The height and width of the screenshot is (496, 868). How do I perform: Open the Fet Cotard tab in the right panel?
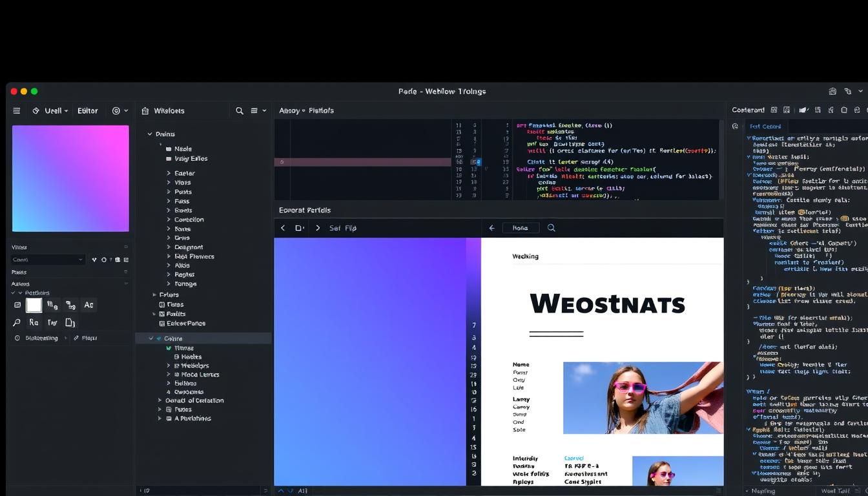click(x=765, y=127)
